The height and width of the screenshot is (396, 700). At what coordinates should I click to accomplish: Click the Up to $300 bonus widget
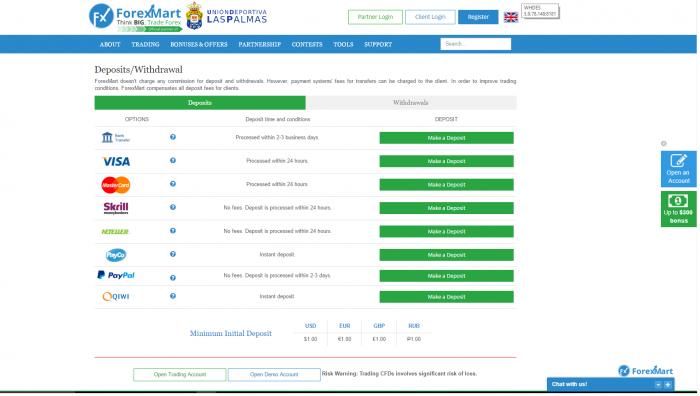tap(678, 209)
